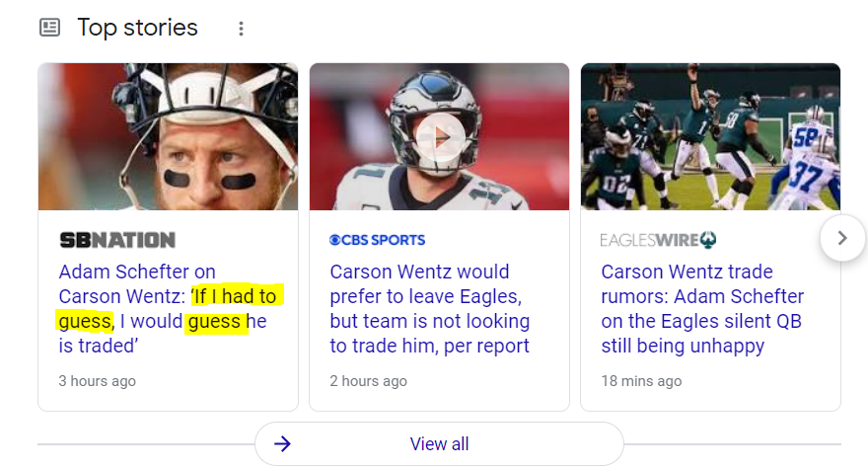Click the '2 hours ago' timestamp

point(368,381)
